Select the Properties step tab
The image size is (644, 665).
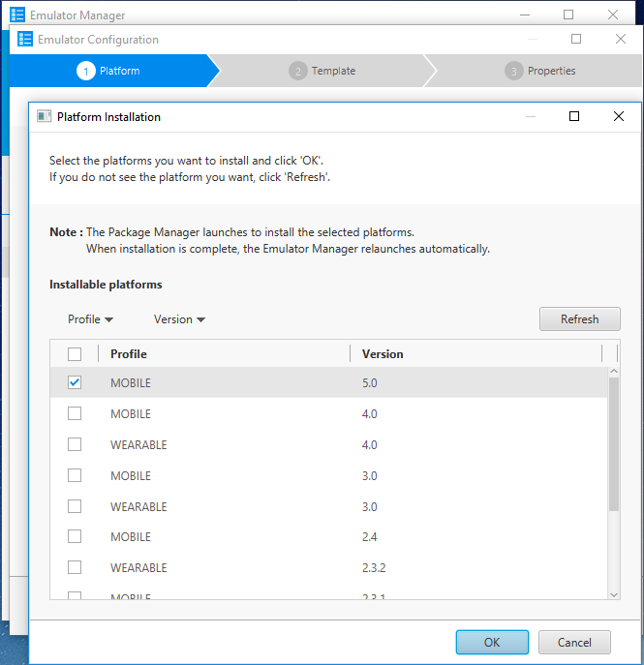(x=540, y=71)
